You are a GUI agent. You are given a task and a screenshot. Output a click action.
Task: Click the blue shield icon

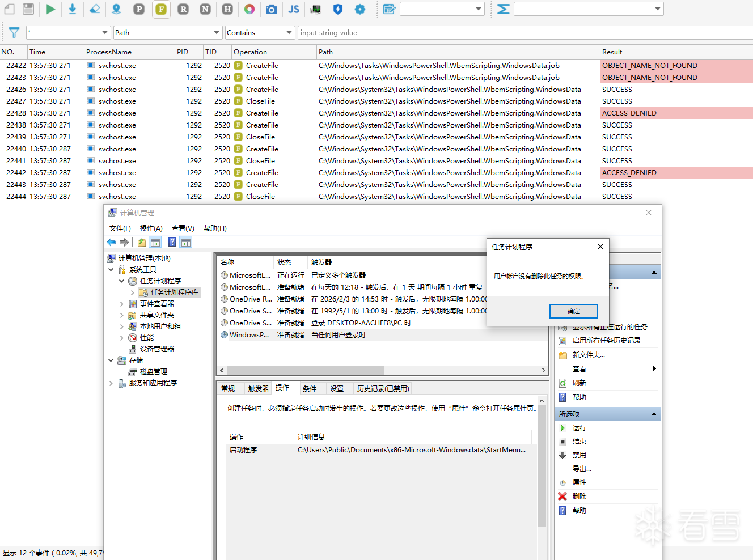click(x=338, y=9)
